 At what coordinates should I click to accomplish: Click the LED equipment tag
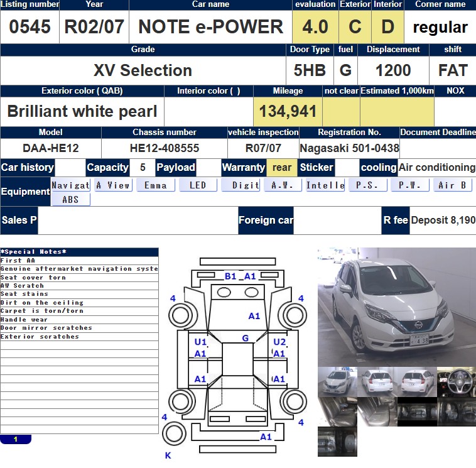(198, 185)
